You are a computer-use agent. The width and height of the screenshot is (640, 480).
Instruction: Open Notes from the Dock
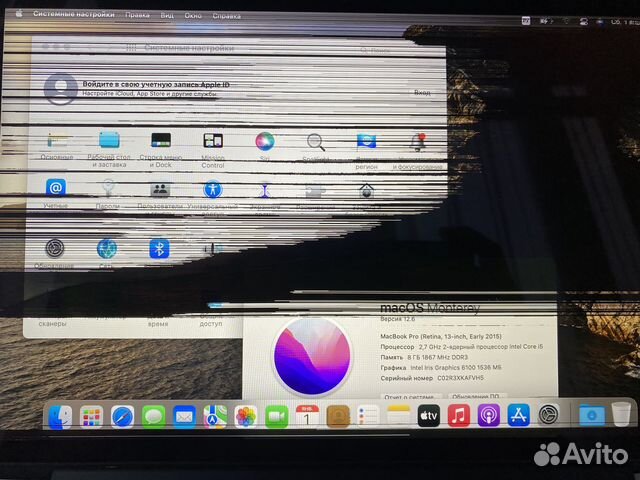point(398,416)
